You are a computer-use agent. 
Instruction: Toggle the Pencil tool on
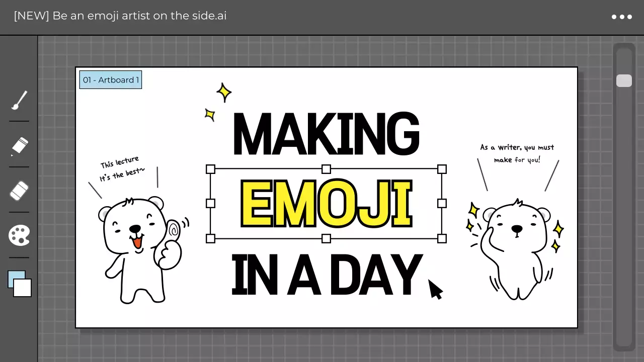(19, 146)
